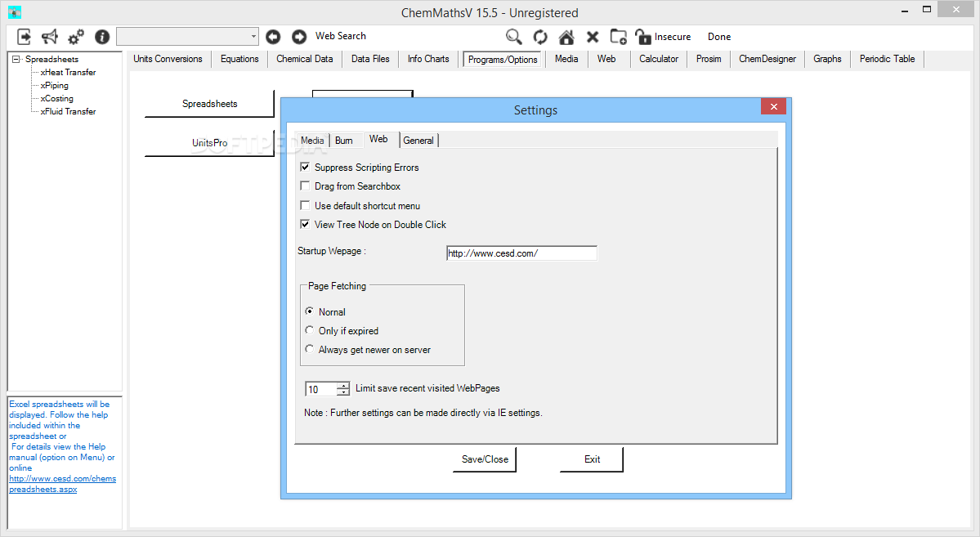Viewport: 980px width, 537px height.
Task: Click the Web main tab
Action: [606, 59]
